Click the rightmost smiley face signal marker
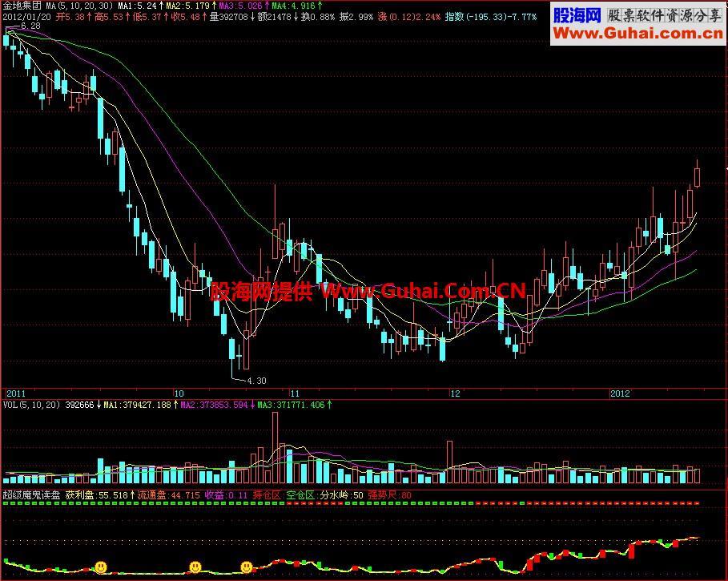This screenshot has width=728, height=581. click(247, 567)
